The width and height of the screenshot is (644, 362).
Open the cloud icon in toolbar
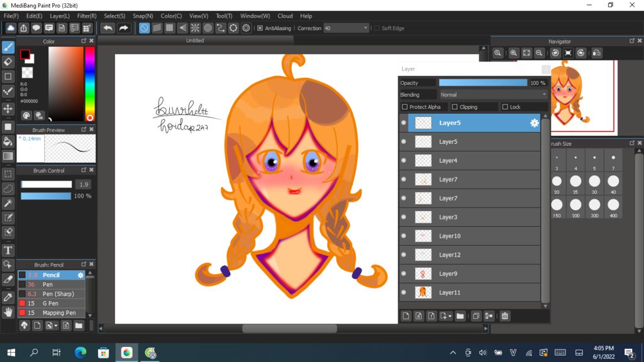(x=11, y=28)
